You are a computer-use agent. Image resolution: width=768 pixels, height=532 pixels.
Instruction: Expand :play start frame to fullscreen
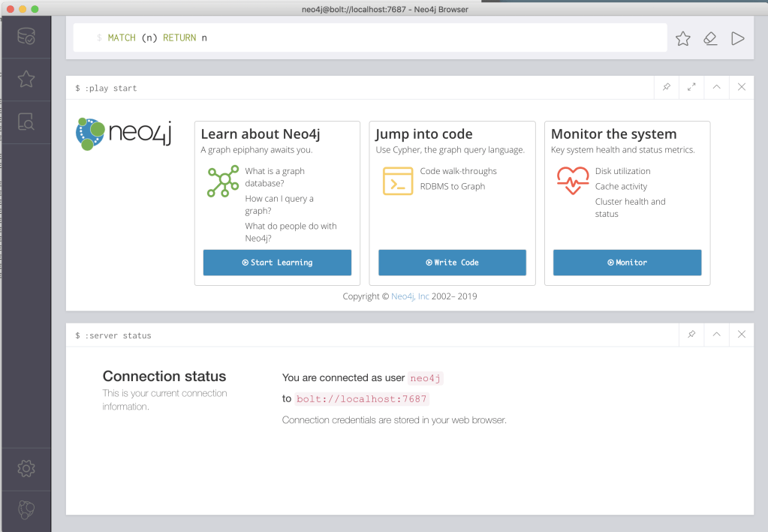tap(691, 87)
